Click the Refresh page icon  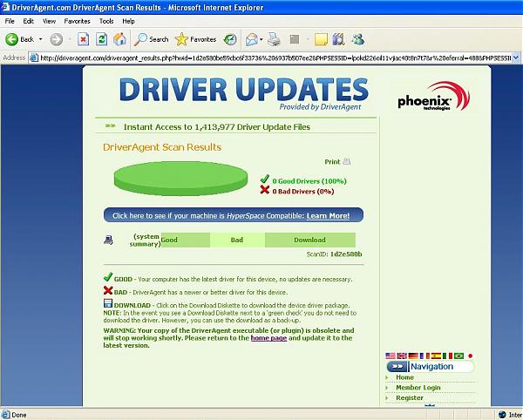pyautogui.click(x=101, y=39)
